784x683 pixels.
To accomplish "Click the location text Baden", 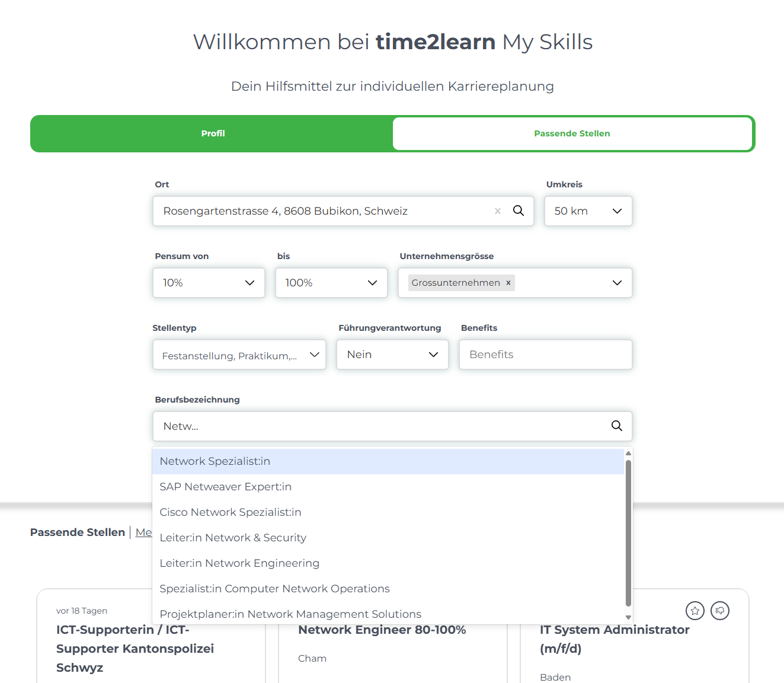I will click(x=555, y=677).
